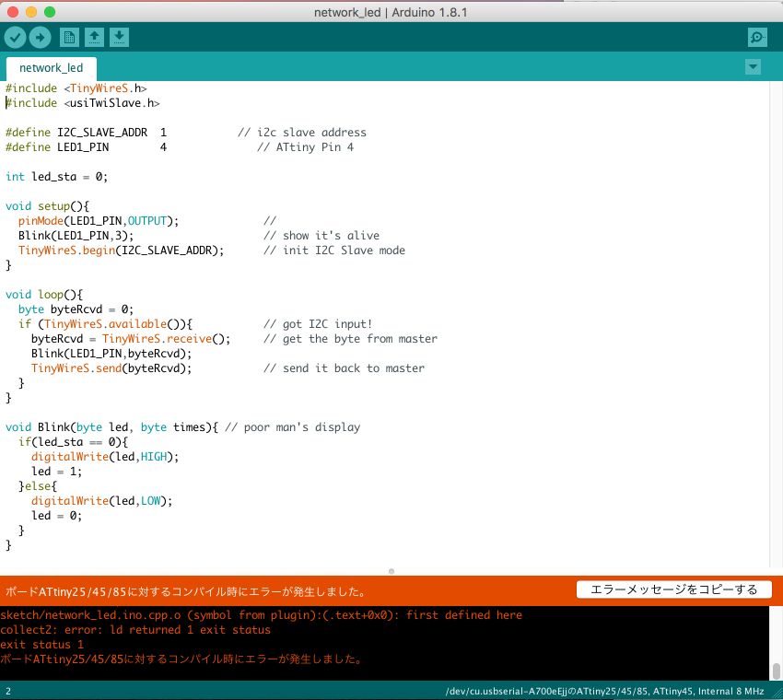Viewport: 783px width, 700px height.
Task: Click 'TinyWireS.begin(I2C_SLAVE_ADDR);' text
Action: 122,251
